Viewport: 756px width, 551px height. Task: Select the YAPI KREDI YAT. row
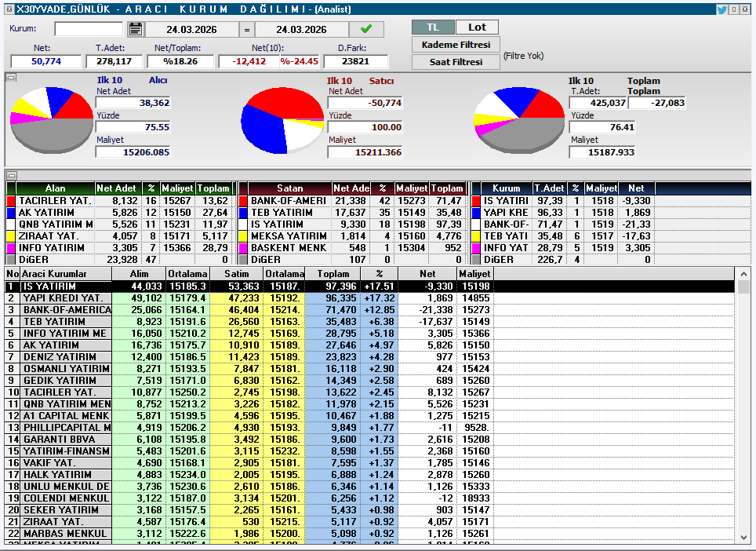(66, 298)
